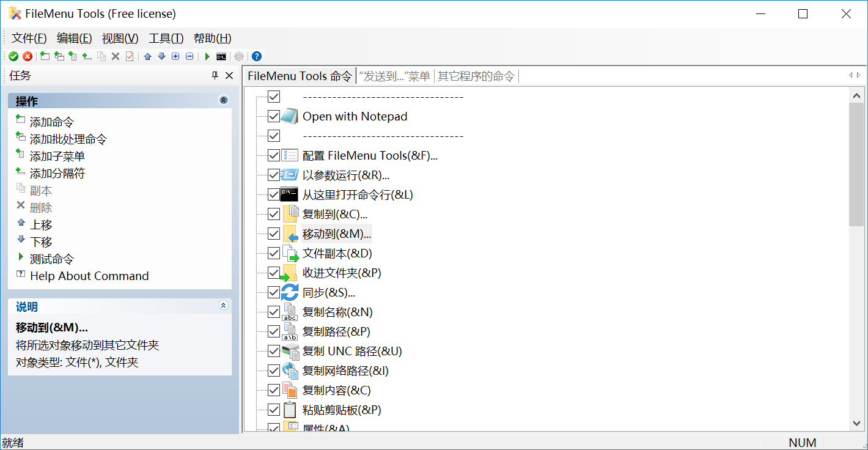Open the 视图(V) menu
The width and height of the screenshot is (868, 450).
point(120,38)
